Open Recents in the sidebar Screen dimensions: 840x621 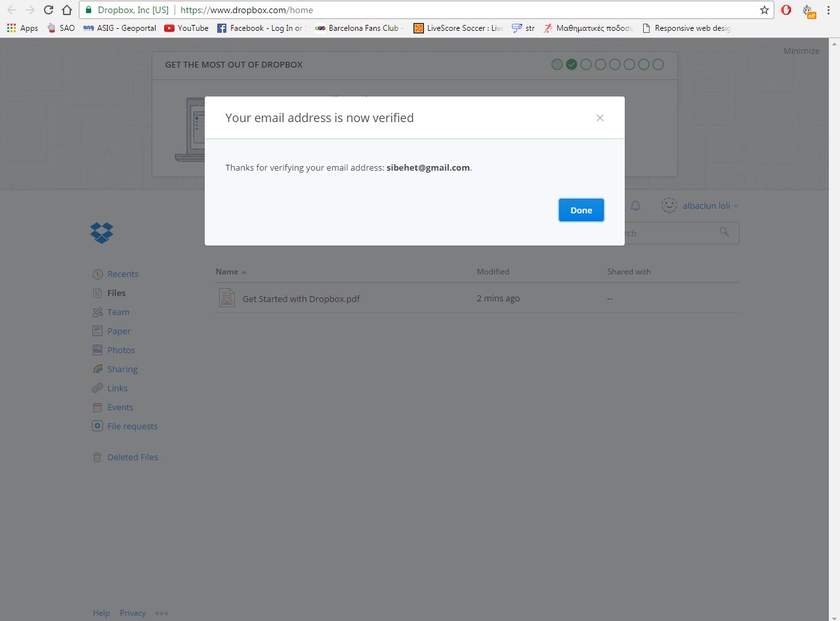123,274
